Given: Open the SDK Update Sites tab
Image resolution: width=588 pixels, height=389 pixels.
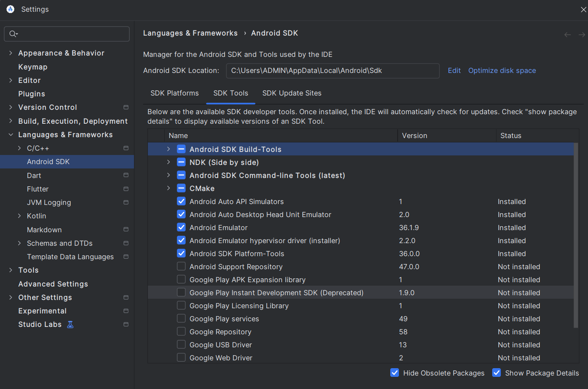Looking at the screenshot, I should [292, 93].
